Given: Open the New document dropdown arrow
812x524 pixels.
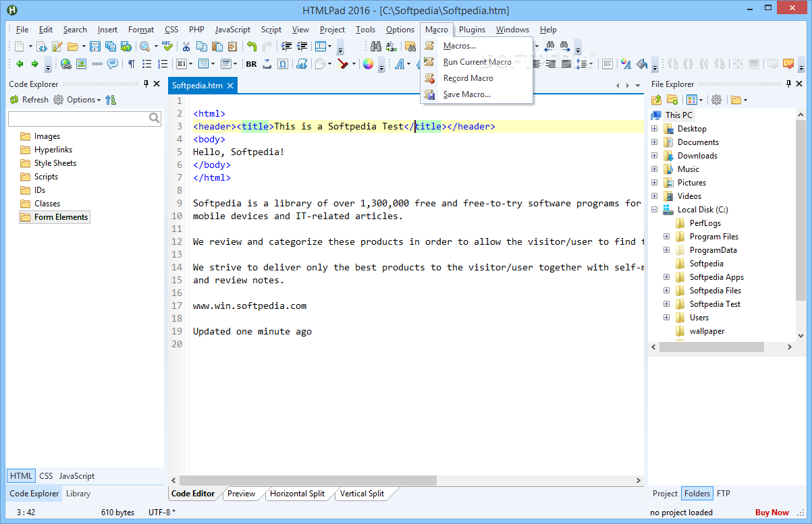Looking at the screenshot, I should [x=30, y=47].
